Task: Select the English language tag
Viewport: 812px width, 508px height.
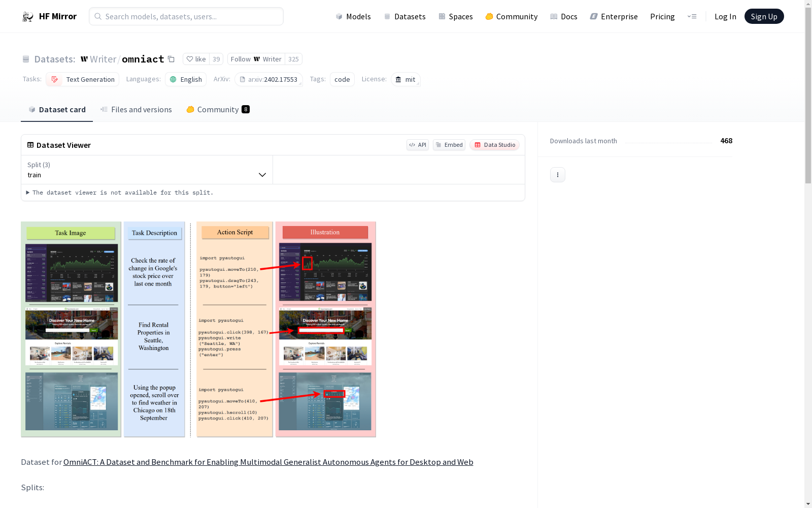Action: (x=186, y=79)
